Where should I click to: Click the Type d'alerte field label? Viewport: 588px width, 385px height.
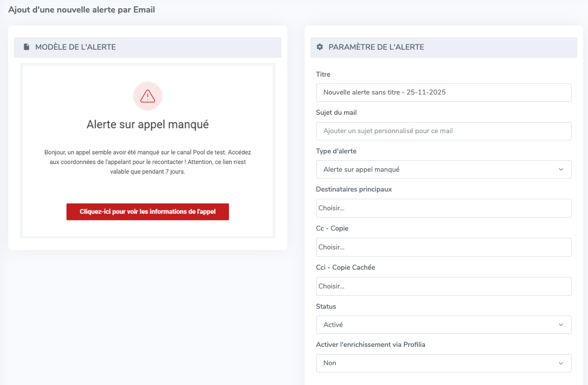(336, 151)
